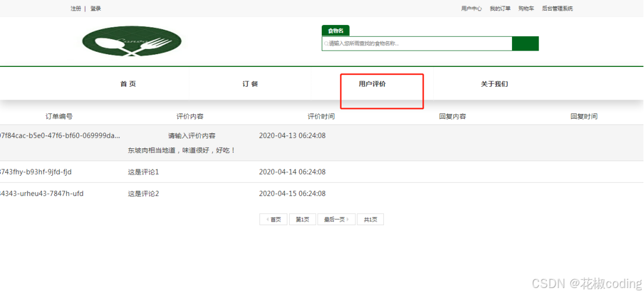
Task: Open the 关于我们 navigation item
Action: [x=494, y=84]
